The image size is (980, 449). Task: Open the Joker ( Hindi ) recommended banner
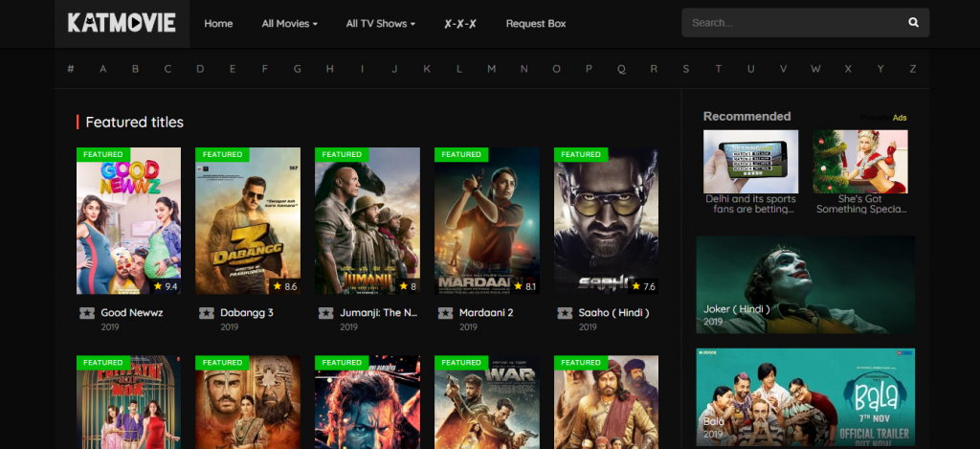(x=806, y=284)
